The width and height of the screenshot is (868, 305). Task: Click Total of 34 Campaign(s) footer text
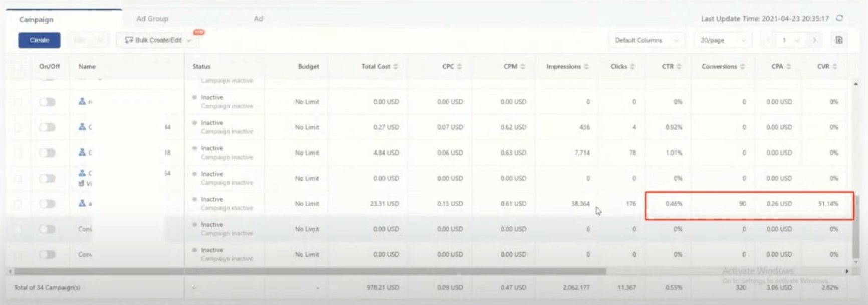click(x=47, y=288)
